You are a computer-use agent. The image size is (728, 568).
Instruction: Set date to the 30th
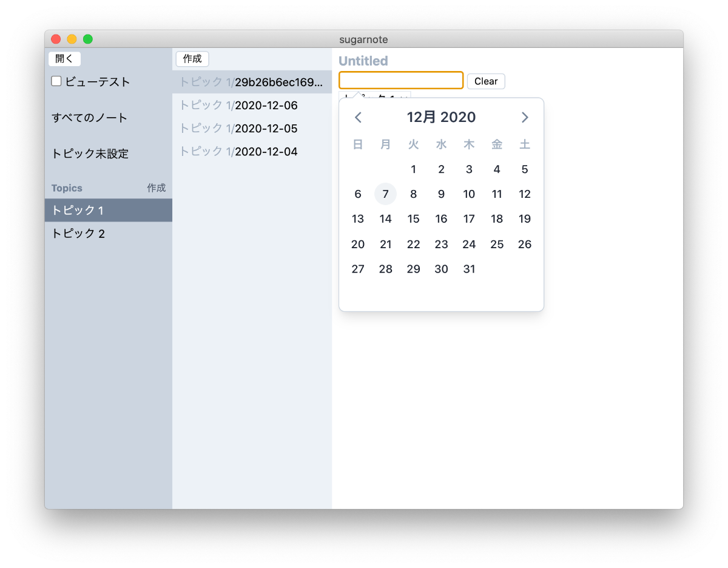pyautogui.click(x=441, y=269)
